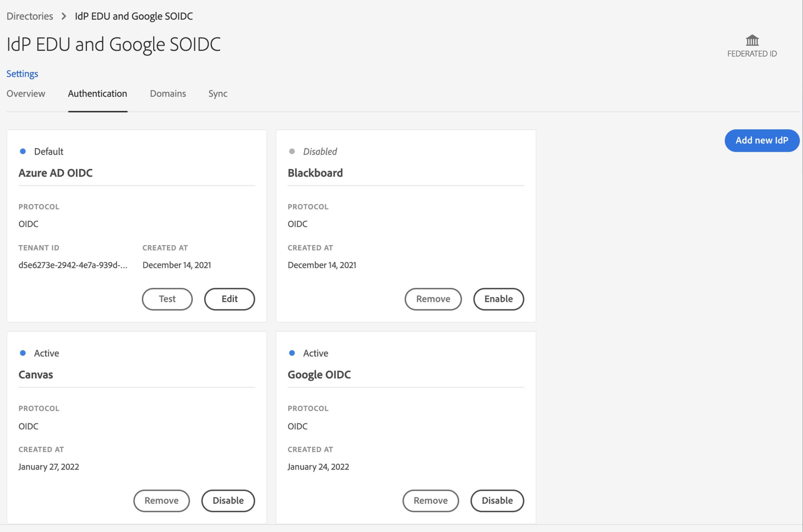Click the truncated Tenant ID value

coord(73,265)
